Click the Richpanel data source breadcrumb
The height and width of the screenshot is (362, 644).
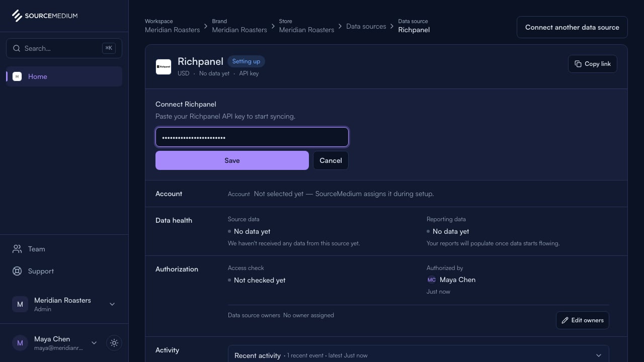coord(414,26)
